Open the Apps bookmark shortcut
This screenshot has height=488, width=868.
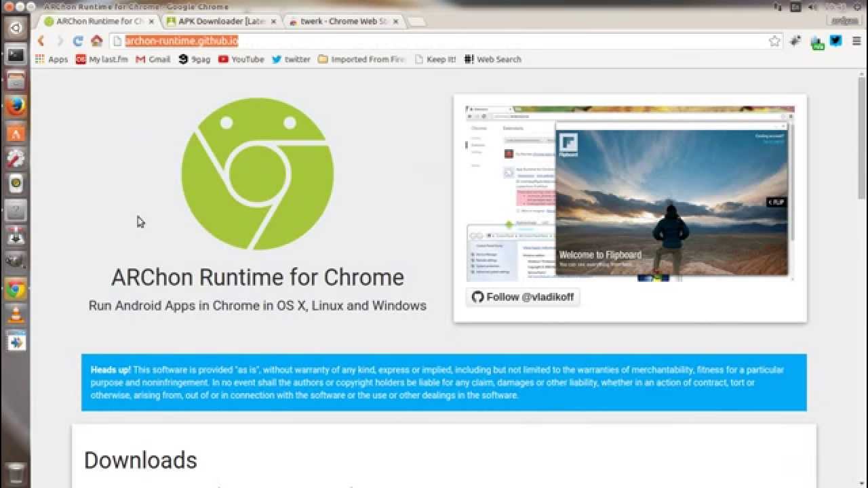click(x=52, y=59)
